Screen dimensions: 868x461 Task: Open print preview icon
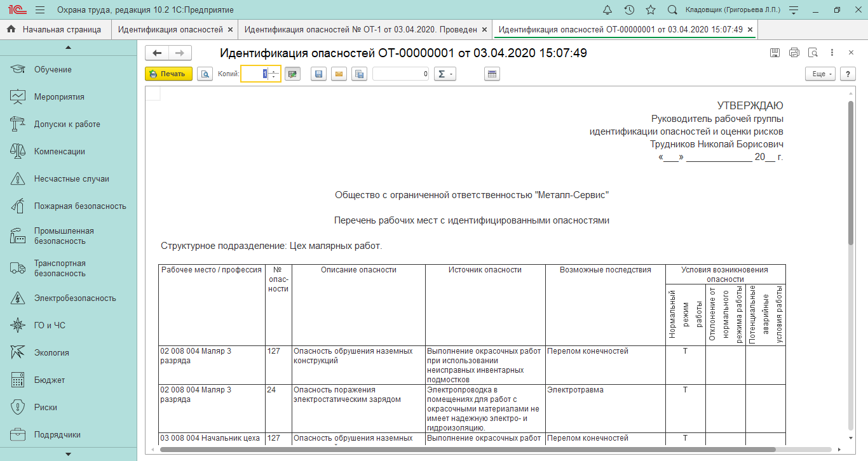205,74
